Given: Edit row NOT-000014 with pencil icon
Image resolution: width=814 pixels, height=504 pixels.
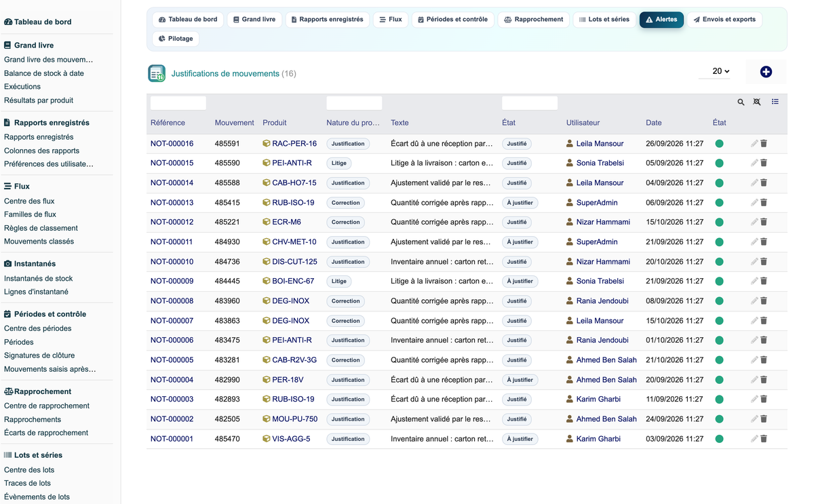Looking at the screenshot, I should pos(754,183).
